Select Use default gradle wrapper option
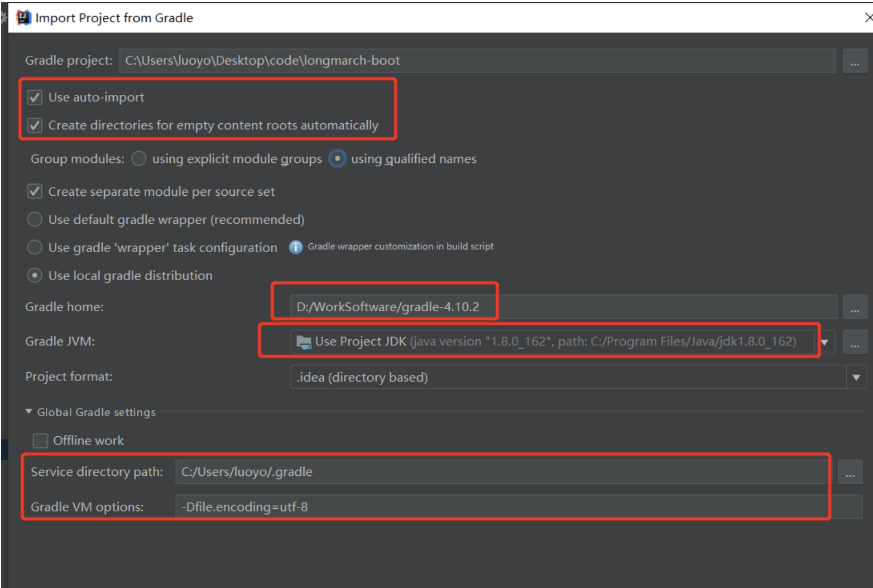Image resolution: width=873 pixels, height=588 pixels. pyautogui.click(x=35, y=219)
